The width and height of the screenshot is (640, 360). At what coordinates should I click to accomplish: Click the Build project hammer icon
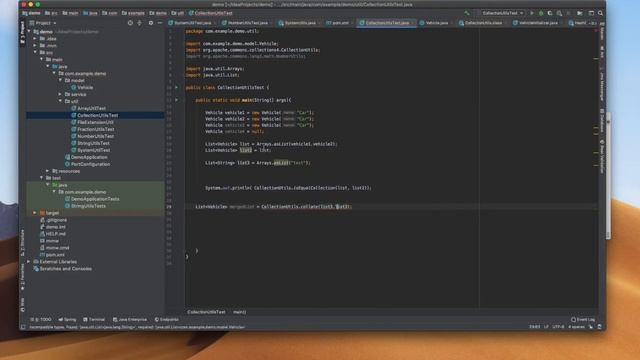[467, 13]
